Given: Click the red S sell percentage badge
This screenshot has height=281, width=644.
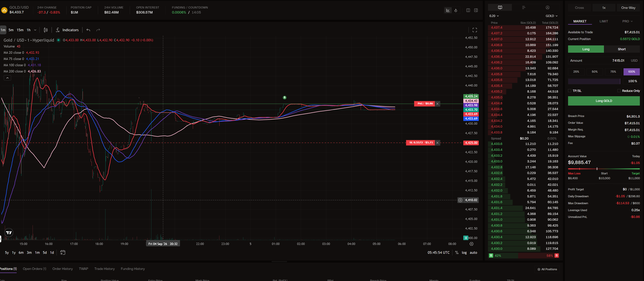Looking at the screenshot, I should [556, 256].
